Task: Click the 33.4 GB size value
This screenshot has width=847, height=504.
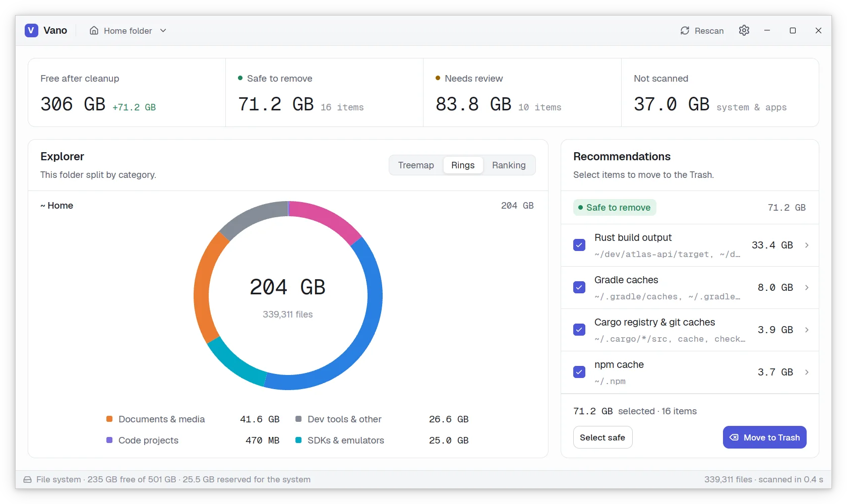Action: tap(772, 245)
